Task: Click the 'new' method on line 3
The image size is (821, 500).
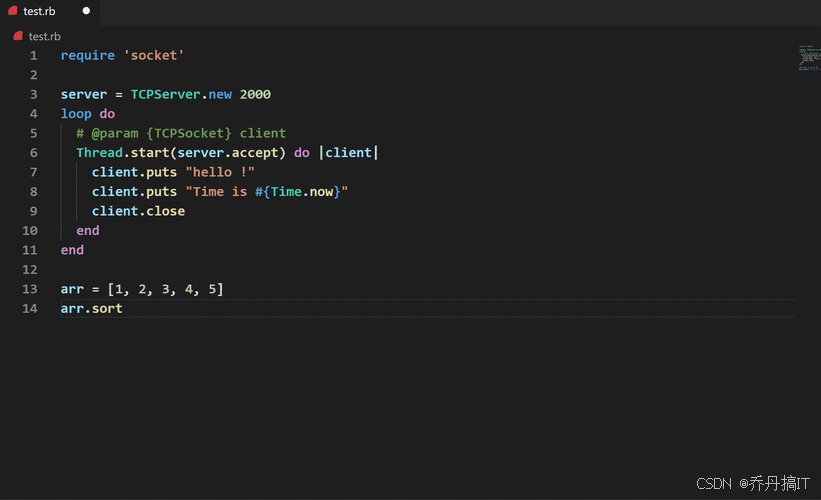Action: tap(220, 94)
